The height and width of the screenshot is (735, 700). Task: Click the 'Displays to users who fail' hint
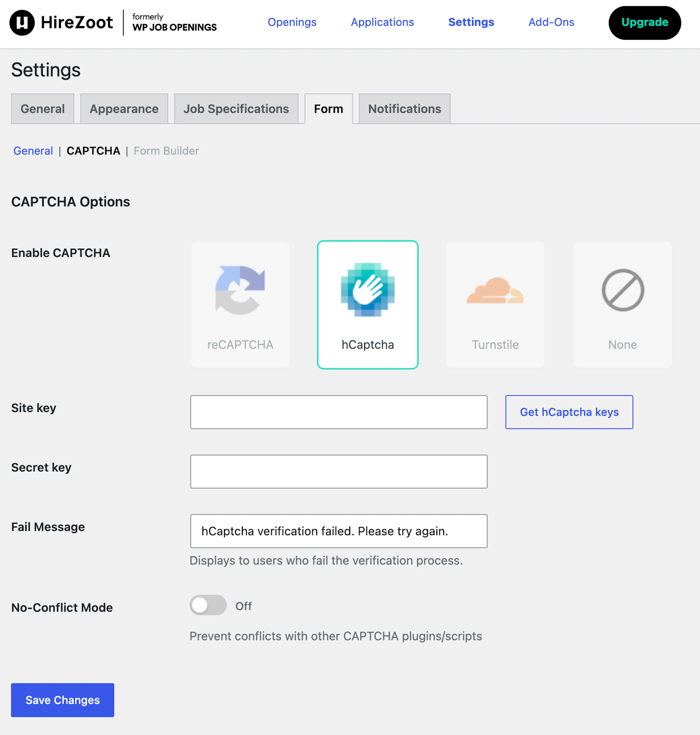[x=326, y=560]
